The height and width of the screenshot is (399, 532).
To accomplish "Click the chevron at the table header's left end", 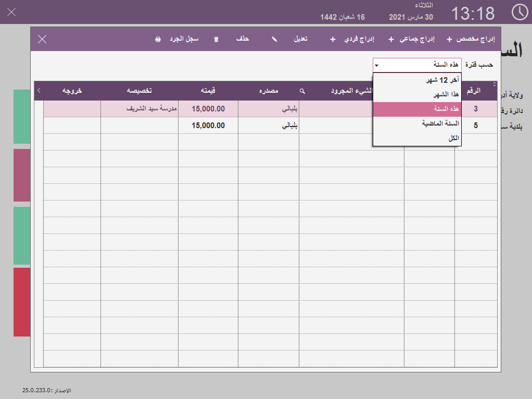I will pyautogui.click(x=39, y=91).
